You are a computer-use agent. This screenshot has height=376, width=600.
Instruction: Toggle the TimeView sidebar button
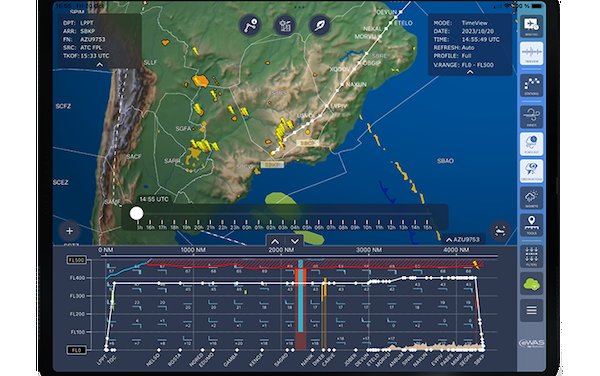[532, 53]
